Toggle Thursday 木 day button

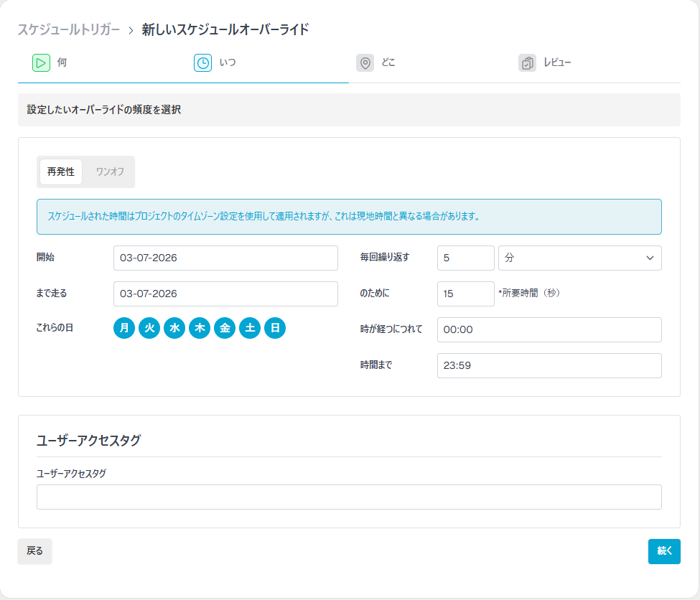(x=200, y=328)
